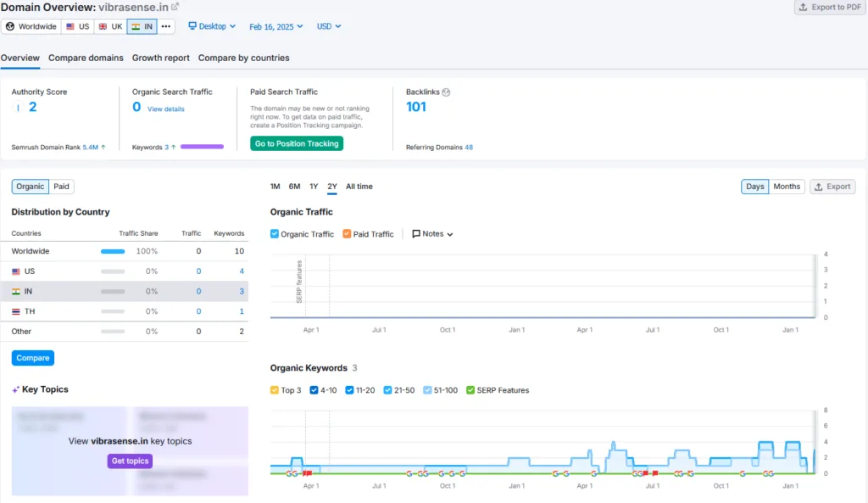Click chart Export button

(x=832, y=187)
